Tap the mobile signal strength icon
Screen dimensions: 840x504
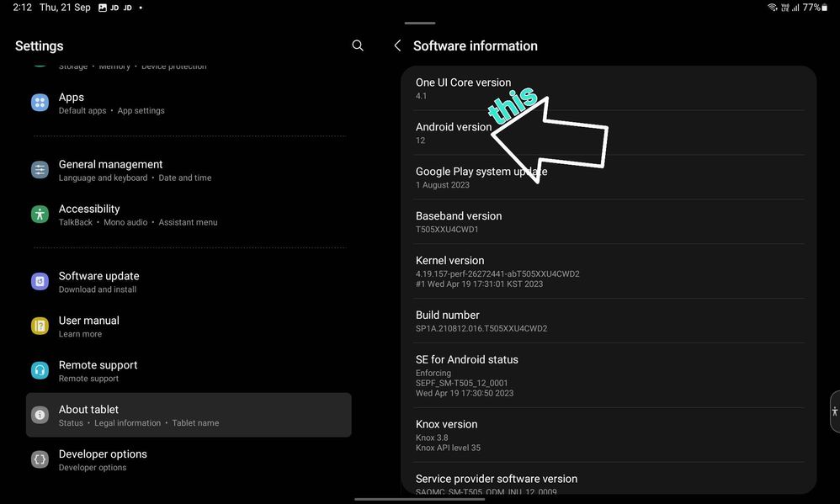coord(795,8)
